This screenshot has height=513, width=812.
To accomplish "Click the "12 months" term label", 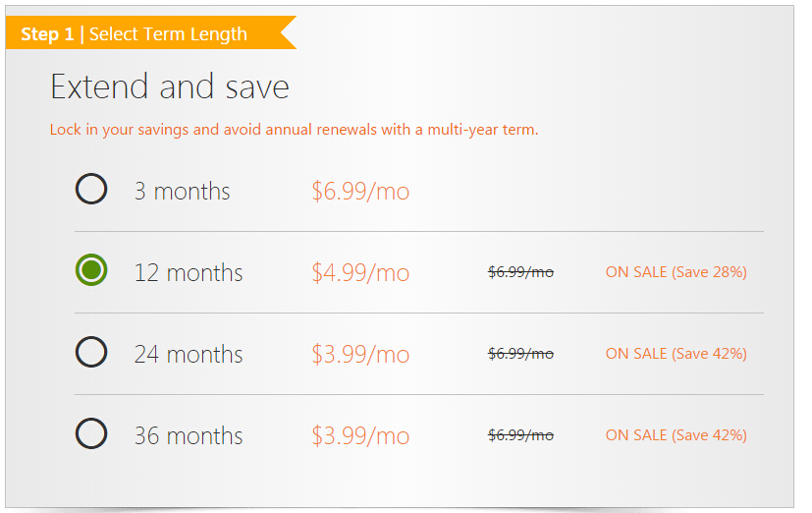I will coord(189,272).
